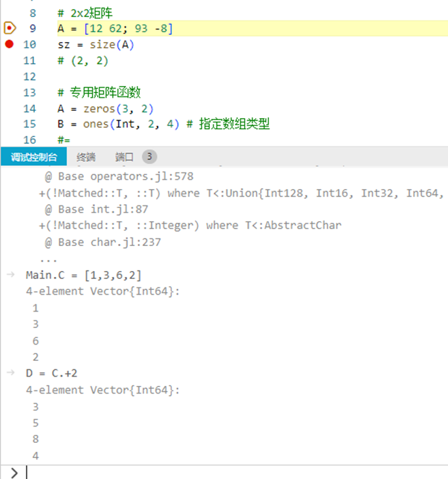
Task: Click the '...' truncated output line
Action: [49, 260]
